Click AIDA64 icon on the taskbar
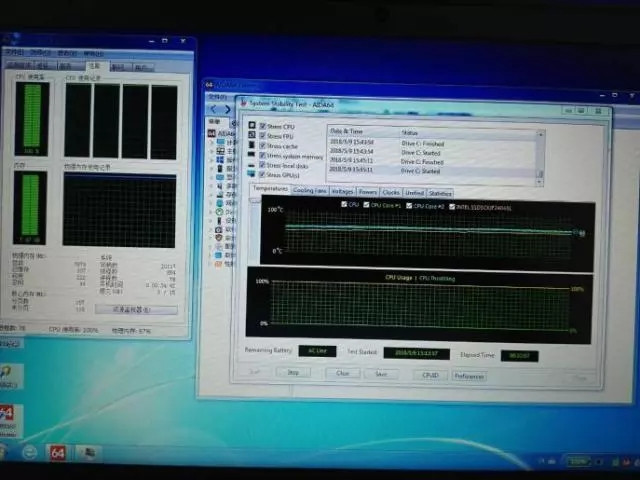Viewport: 640px width, 480px height. pyautogui.click(x=58, y=453)
